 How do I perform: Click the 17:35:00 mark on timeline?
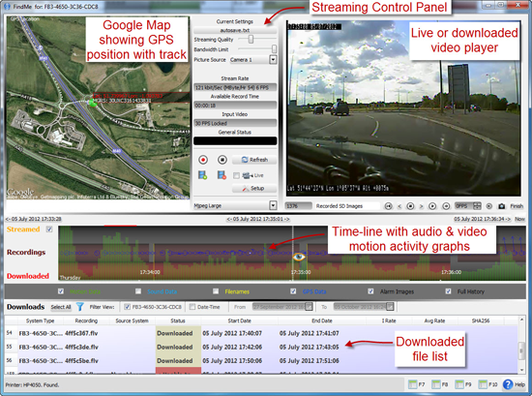tap(301, 272)
